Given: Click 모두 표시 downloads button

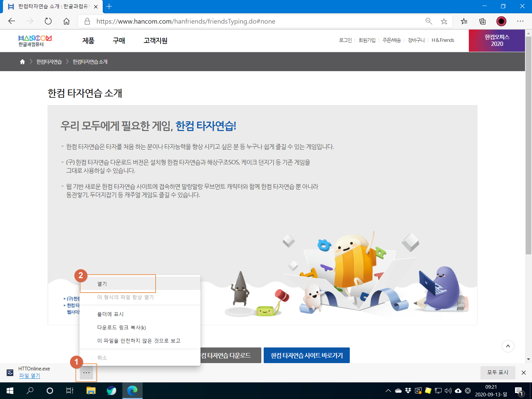Looking at the screenshot, I should tap(498, 373).
